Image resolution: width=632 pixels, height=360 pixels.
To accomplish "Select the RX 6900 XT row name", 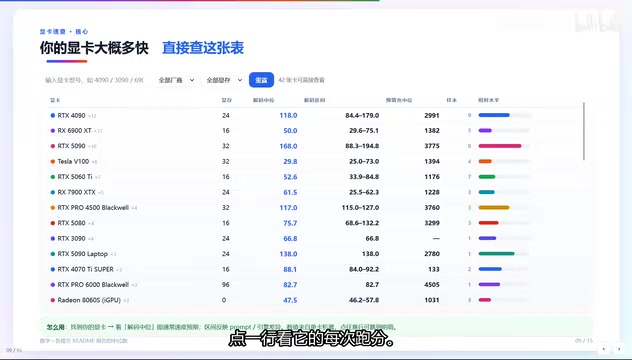I will point(75,131).
